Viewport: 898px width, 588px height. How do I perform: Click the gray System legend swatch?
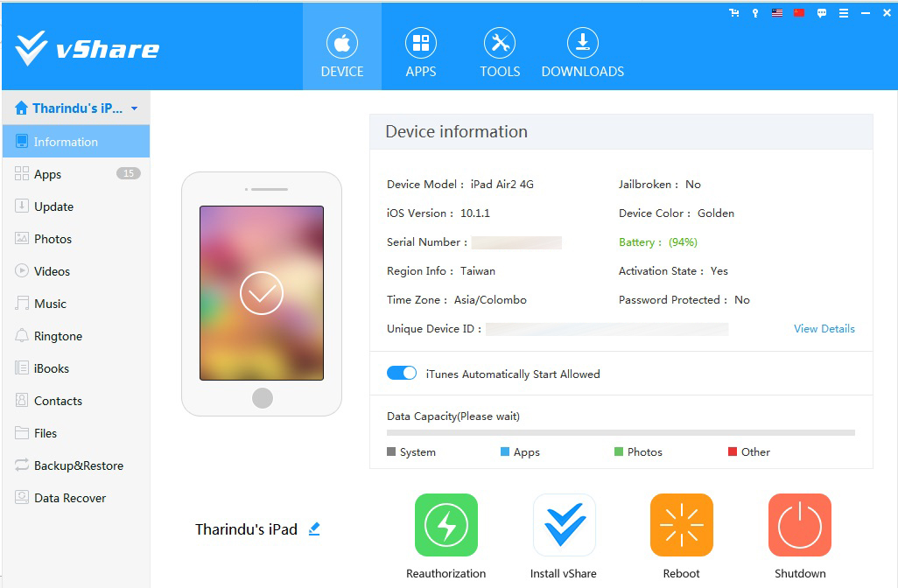(x=391, y=451)
